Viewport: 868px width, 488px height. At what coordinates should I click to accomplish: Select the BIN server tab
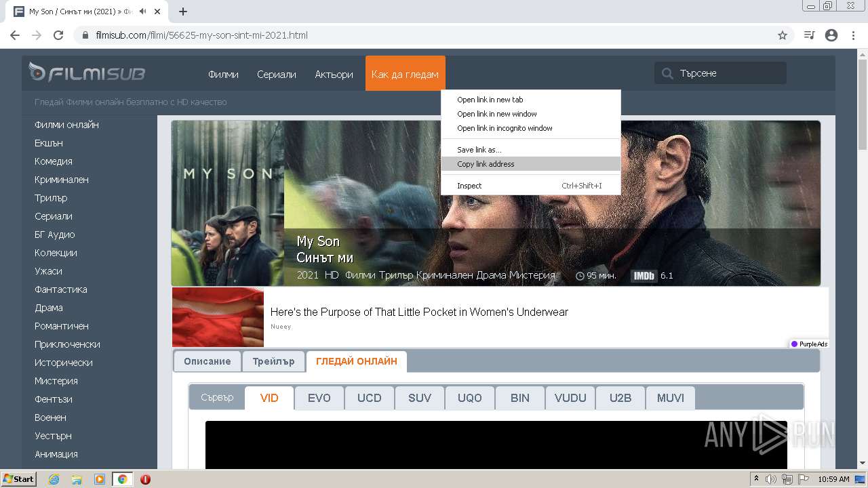[519, 398]
